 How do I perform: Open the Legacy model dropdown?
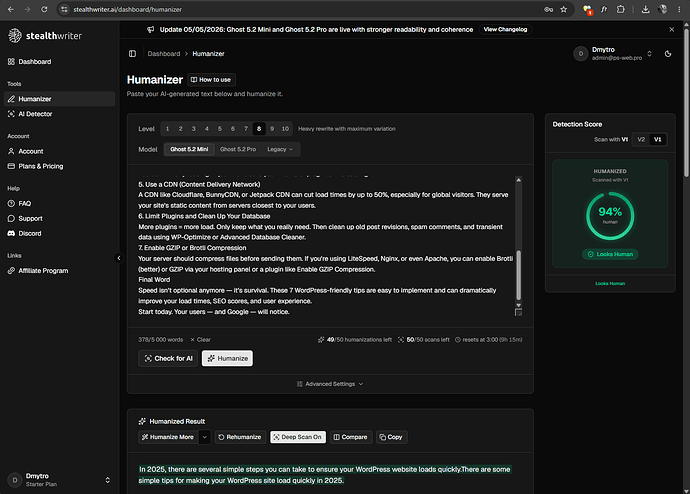280,150
